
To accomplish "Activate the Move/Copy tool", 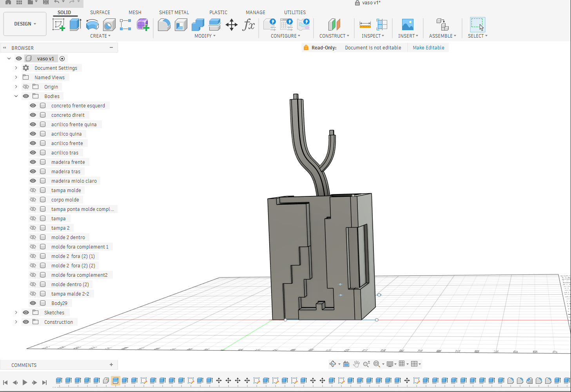I will click(x=232, y=25).
